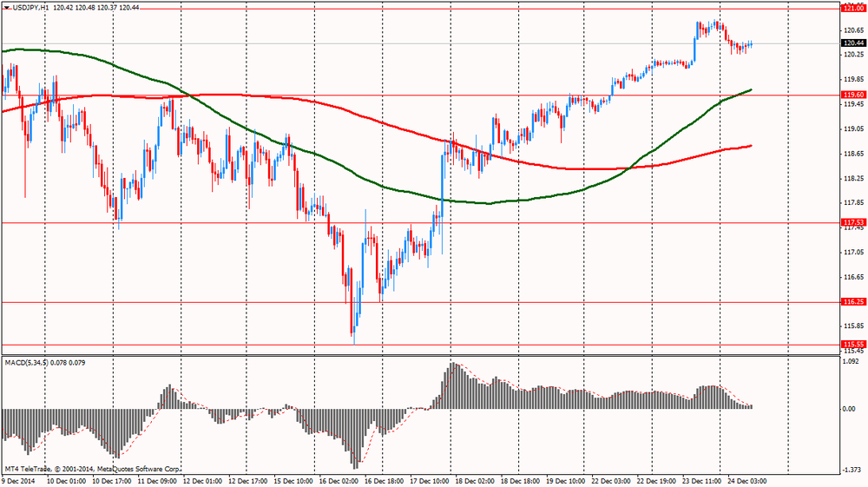Click the 22 Dec 19:00 time label
This screenshot has height=487, width=868.
[656, 482]
